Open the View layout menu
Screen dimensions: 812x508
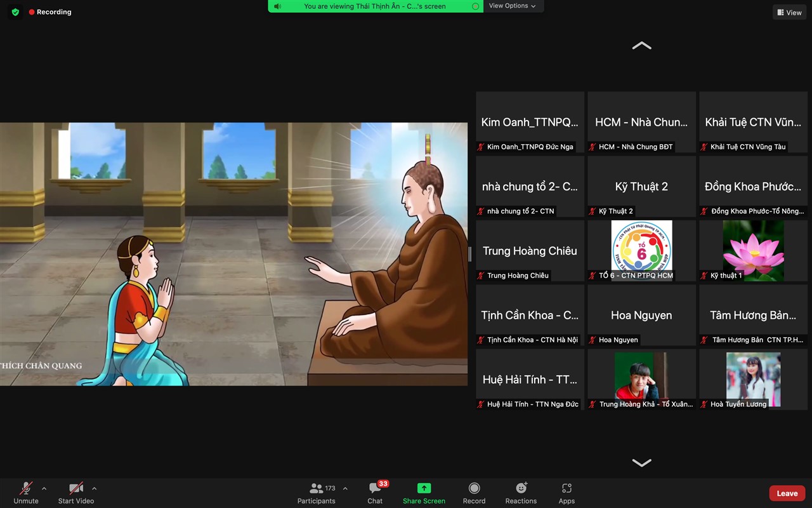pyautogui.click(x=789, y=12)
